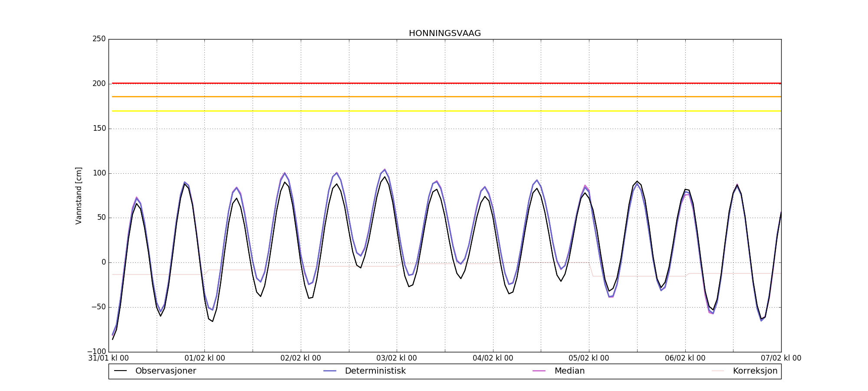Select the 07/02 kl 00 date tick
This screenshot has height=391, width=868.
point(781,358)
